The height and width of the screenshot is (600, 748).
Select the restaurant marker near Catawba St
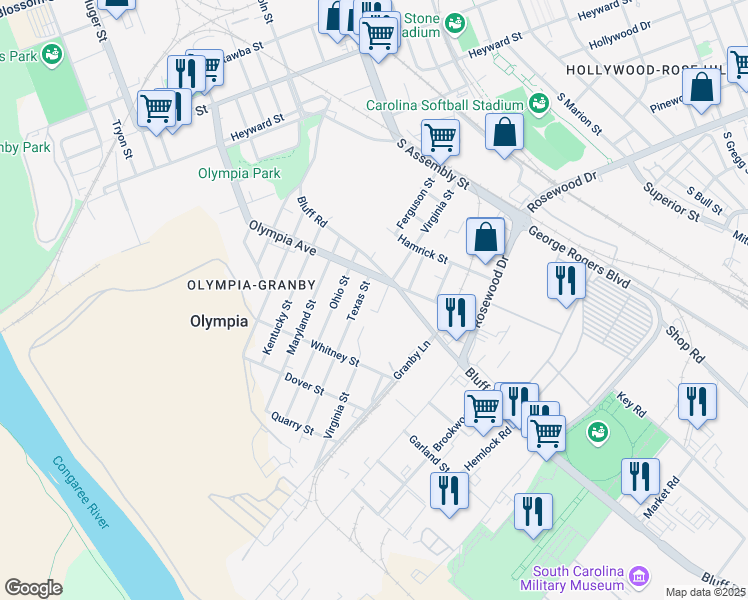click(186, 75)
